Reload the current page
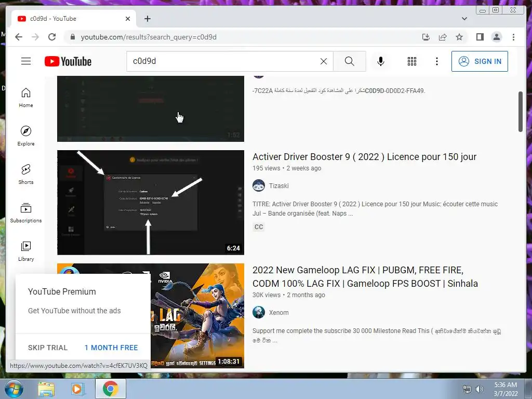 click(x=52, y=37)
